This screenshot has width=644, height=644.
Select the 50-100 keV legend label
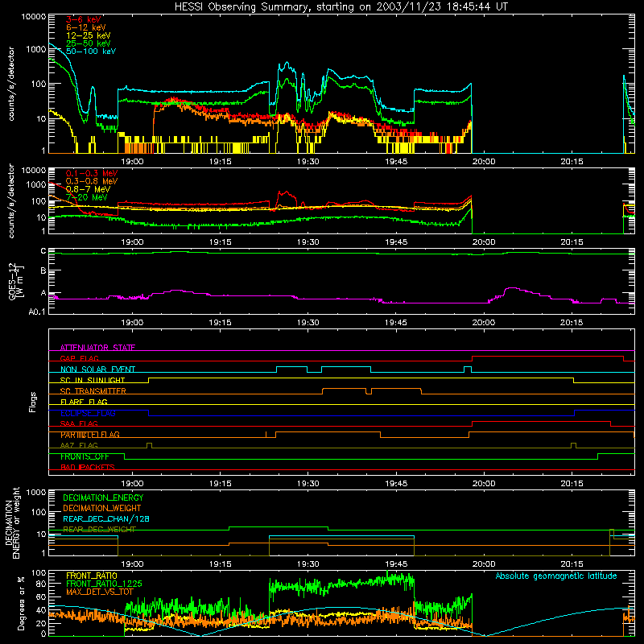pos(91,51)
